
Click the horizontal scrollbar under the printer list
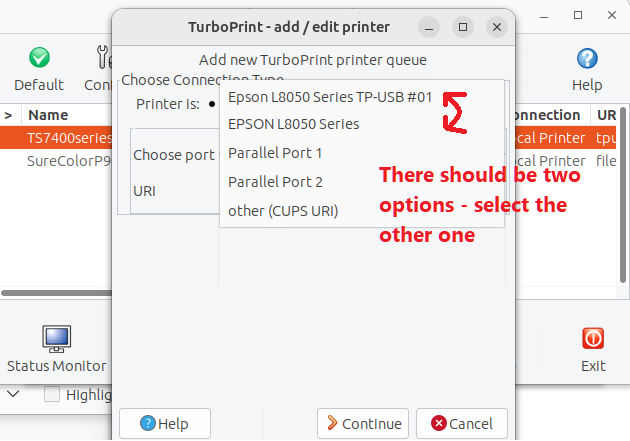tap(55, 293)
